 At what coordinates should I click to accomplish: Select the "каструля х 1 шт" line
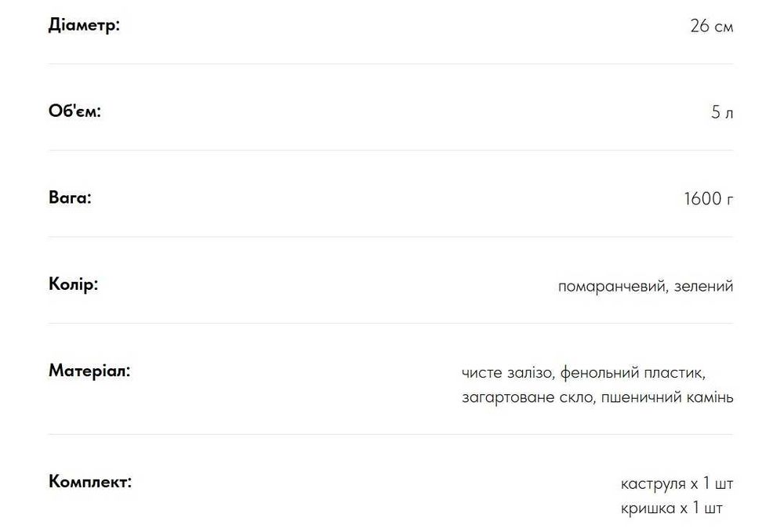(677, 483)
